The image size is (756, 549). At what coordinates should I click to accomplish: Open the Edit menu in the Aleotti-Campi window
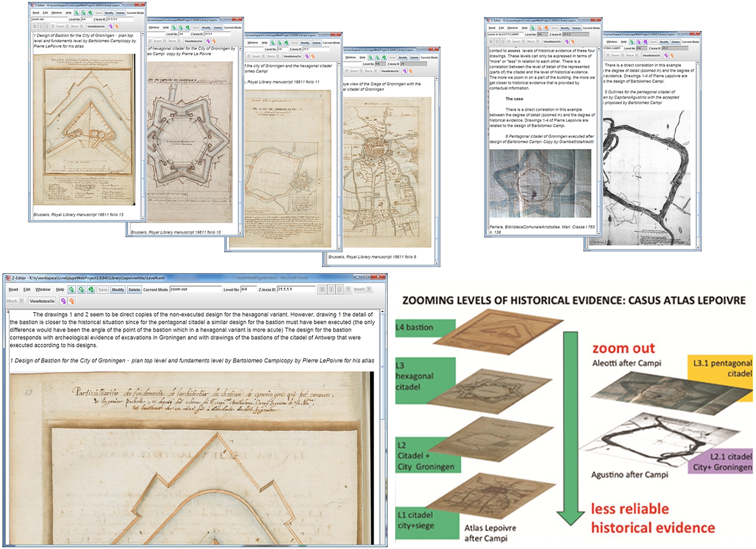point(501,28)
